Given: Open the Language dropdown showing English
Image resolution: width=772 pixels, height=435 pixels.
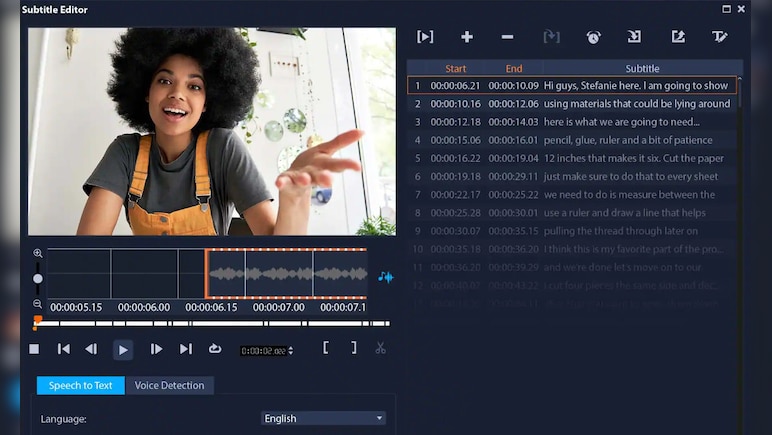Looking at the screenshot, I should 323,418.
